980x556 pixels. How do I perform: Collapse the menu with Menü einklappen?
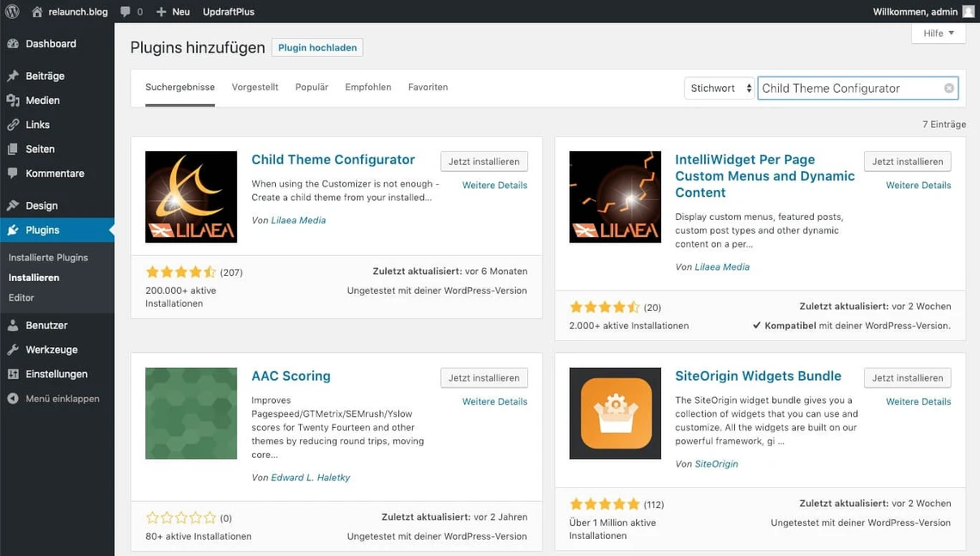pyautogui.click(x=62, y=399)
